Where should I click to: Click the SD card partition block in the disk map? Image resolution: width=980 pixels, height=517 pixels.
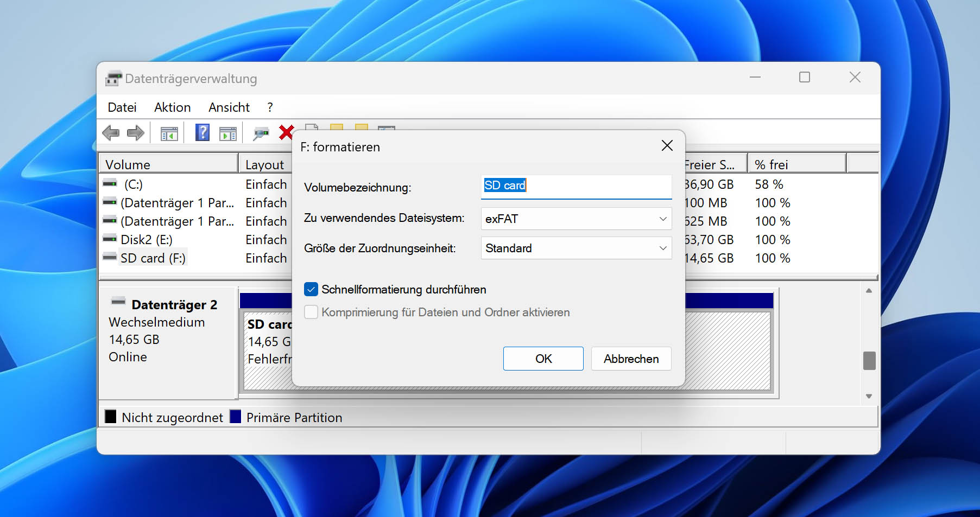point(507,350)
